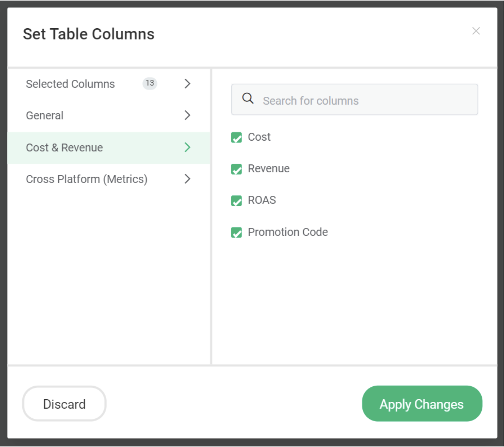Click the magnifier search icon
The width and height of the screenshot is (504, 447).
247,99
